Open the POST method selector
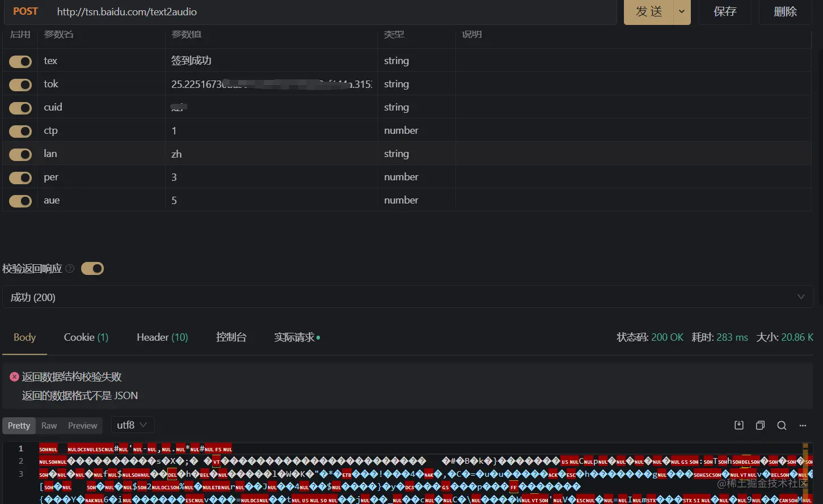The height and width of the screenshot is (504, 823). pos(26,11)
